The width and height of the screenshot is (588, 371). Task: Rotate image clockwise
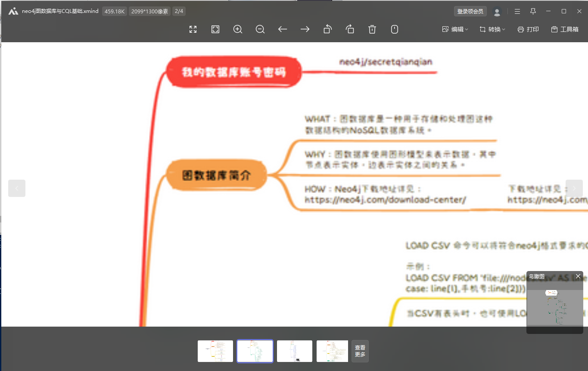[x=350, y=29]
